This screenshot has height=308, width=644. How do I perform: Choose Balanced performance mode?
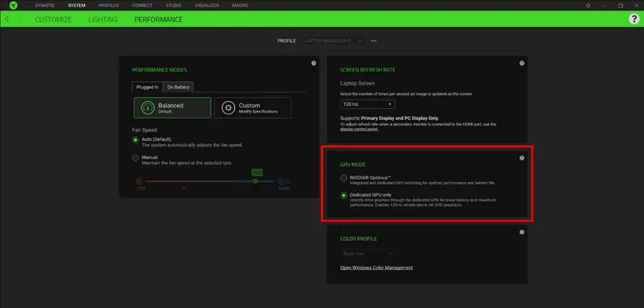click(x=172, y=108)
